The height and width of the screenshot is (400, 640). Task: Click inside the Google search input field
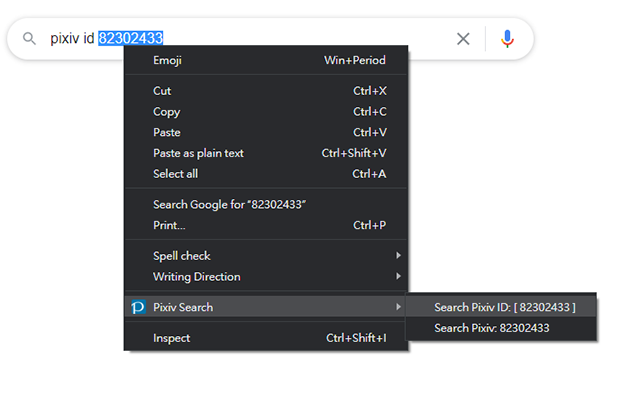coord(300,39)
